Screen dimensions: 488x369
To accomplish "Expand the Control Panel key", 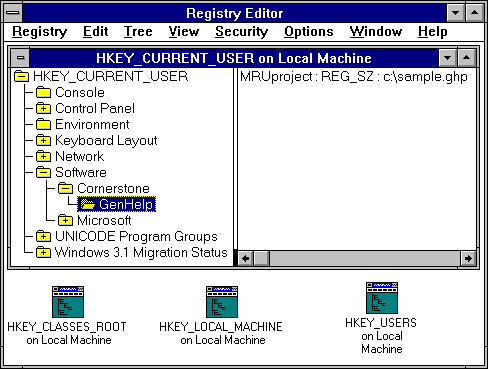I will (43, 108).
